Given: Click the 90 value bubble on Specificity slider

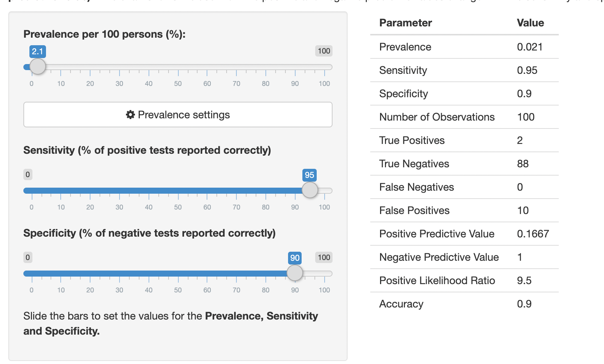Looking at the screenshot, I should (295, 258).
